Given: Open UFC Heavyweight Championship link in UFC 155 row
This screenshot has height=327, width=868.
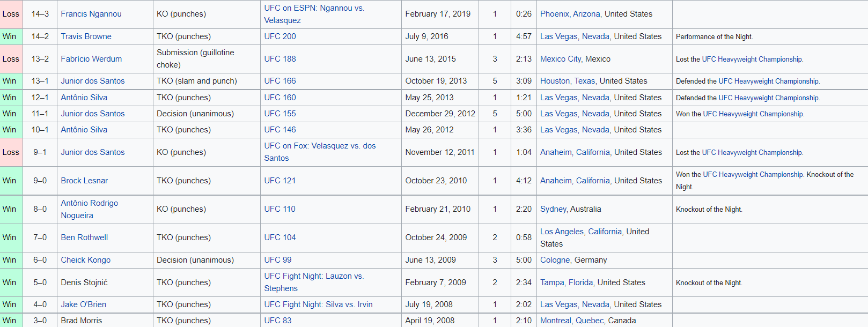Looking at the screenshot, I should click(x=753, y=114).
